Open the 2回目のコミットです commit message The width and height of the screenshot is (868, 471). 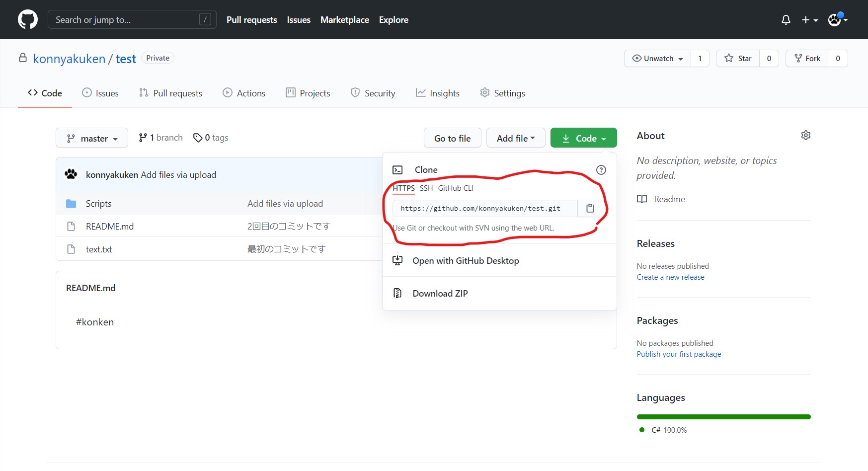click(x=289, y=227)
